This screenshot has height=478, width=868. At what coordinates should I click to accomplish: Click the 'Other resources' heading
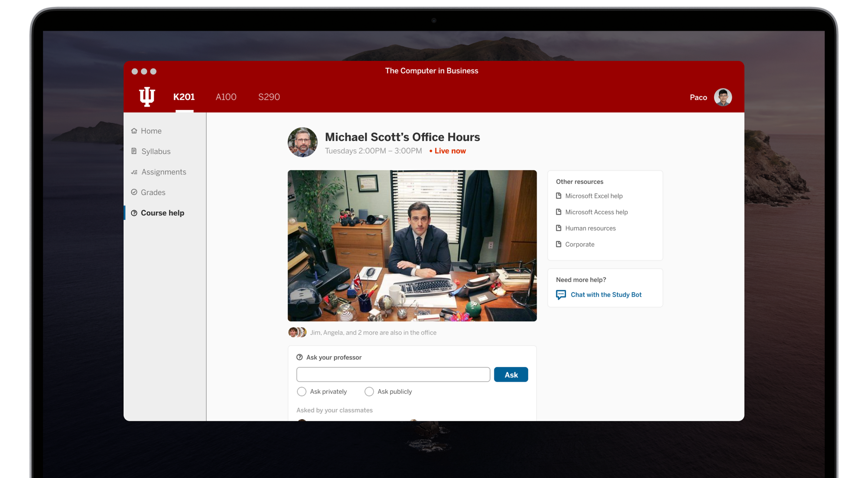pos(580,182)
